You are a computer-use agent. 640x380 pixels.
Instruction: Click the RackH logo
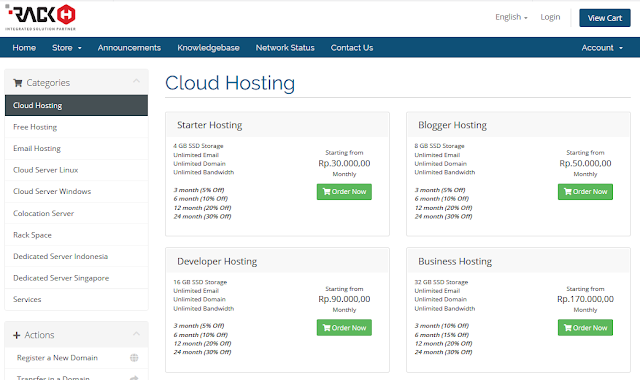40,17
